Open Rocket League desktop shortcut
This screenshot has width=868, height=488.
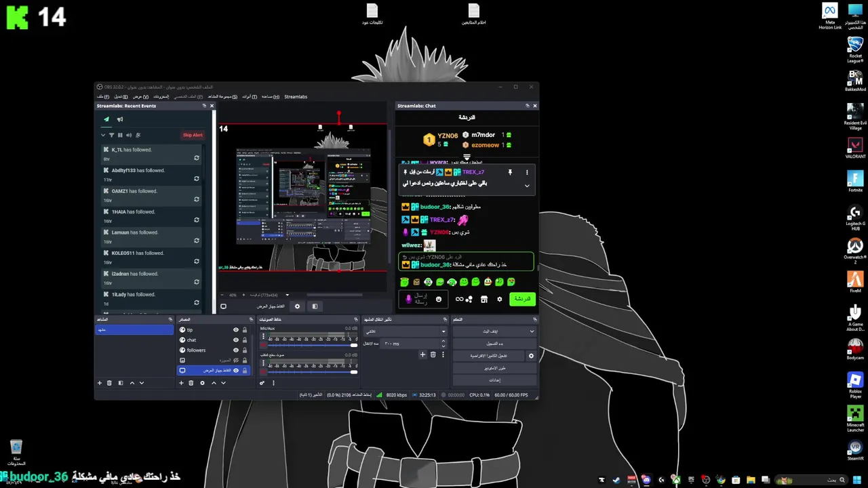(x=855, y=49)
